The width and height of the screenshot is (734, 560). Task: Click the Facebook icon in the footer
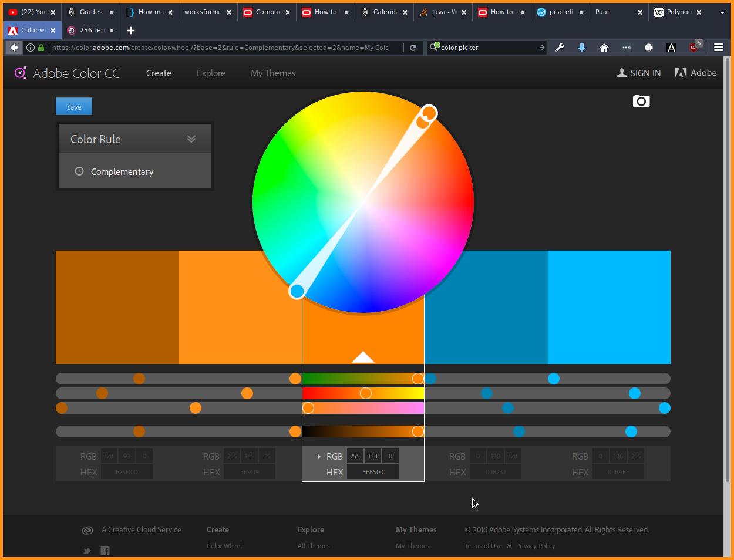point(105,551)
